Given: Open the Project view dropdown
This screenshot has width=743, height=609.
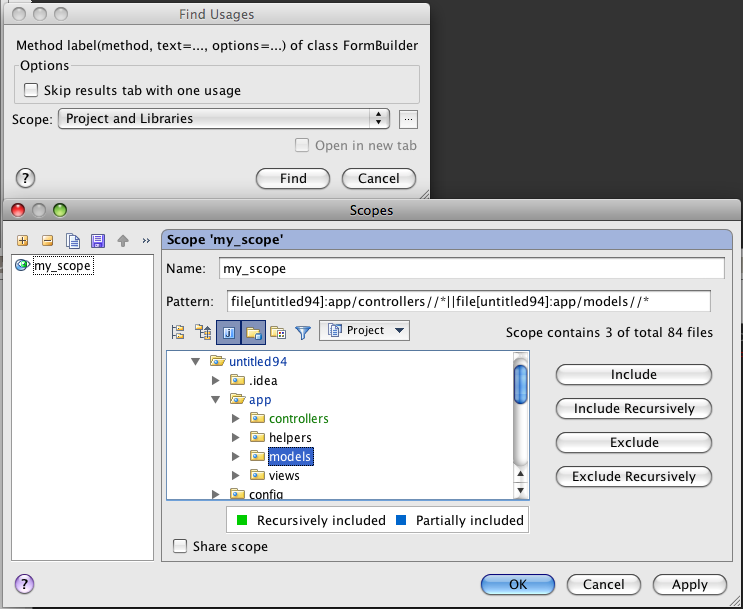Looking at the screenshot, I should (x=364, y=330).
